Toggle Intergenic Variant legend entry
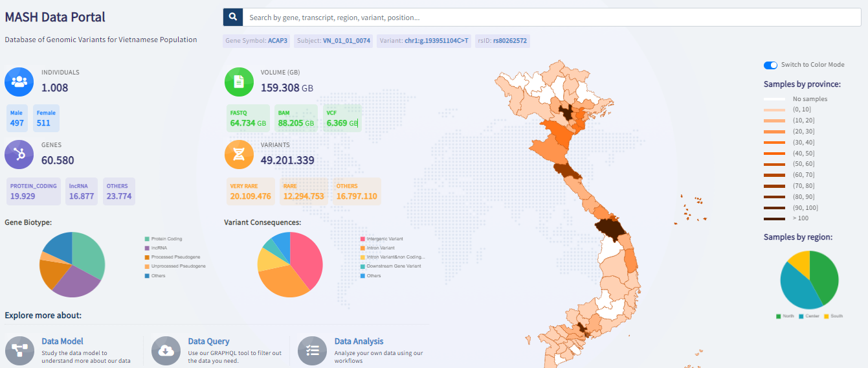868x368 pixels. (384, 239)
